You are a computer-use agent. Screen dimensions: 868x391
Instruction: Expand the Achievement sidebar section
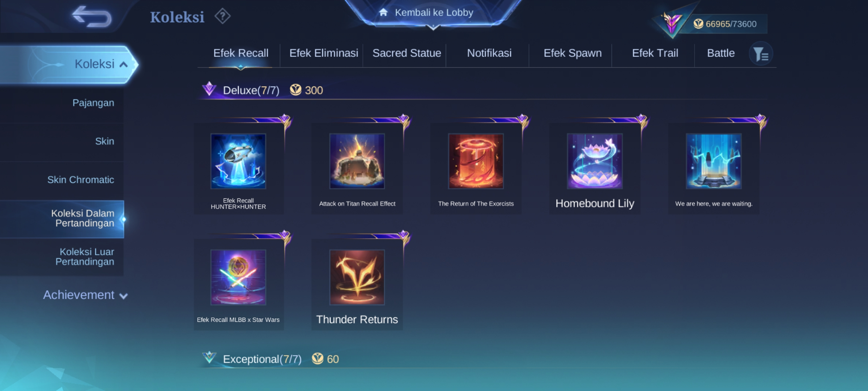pos(85,295)
